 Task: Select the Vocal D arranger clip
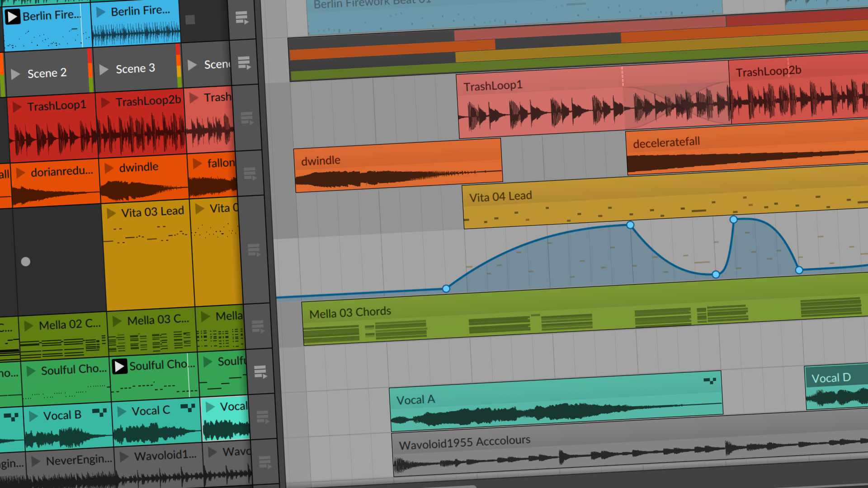tap(836, 387)
